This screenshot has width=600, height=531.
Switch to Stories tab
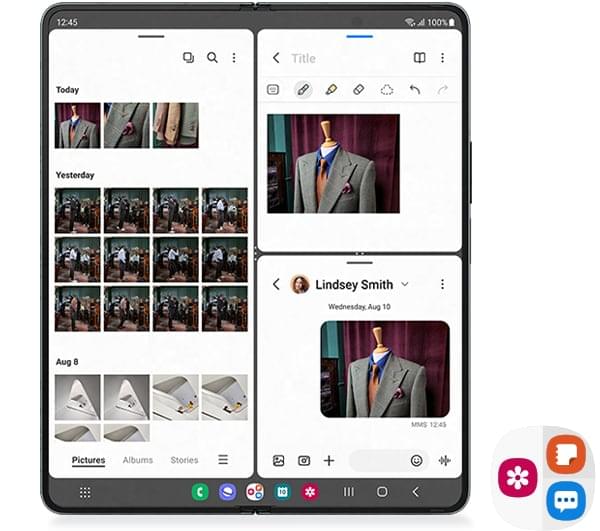(184, 460)
